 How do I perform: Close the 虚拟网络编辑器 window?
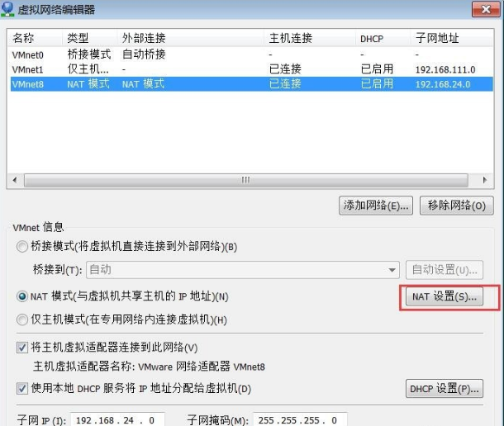tap(486, 9)
